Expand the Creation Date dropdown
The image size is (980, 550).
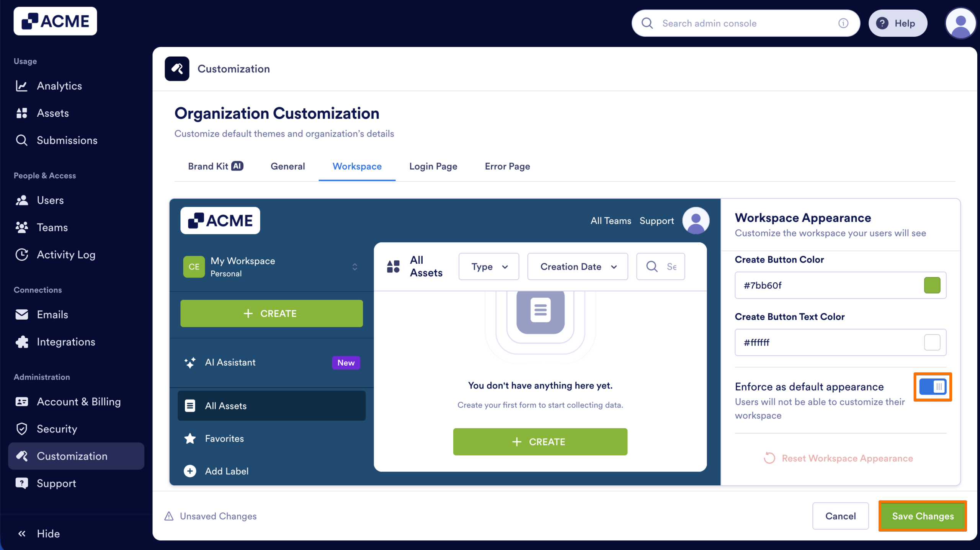pyautogui.click(x=577, y=266)
